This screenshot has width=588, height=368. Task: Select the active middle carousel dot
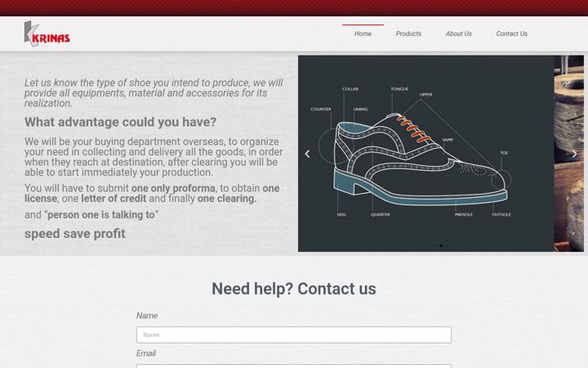pyautogui.click(x=441, y=245)
